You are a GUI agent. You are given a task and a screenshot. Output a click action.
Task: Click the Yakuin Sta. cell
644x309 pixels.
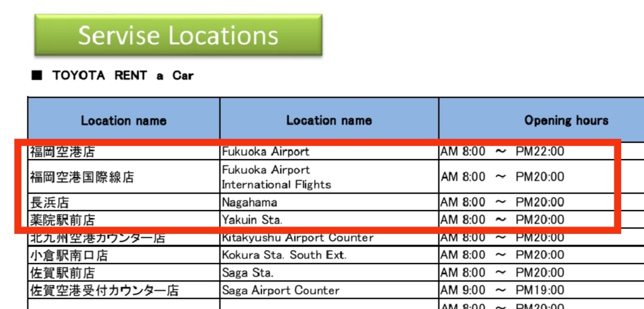tap(252, 220)
